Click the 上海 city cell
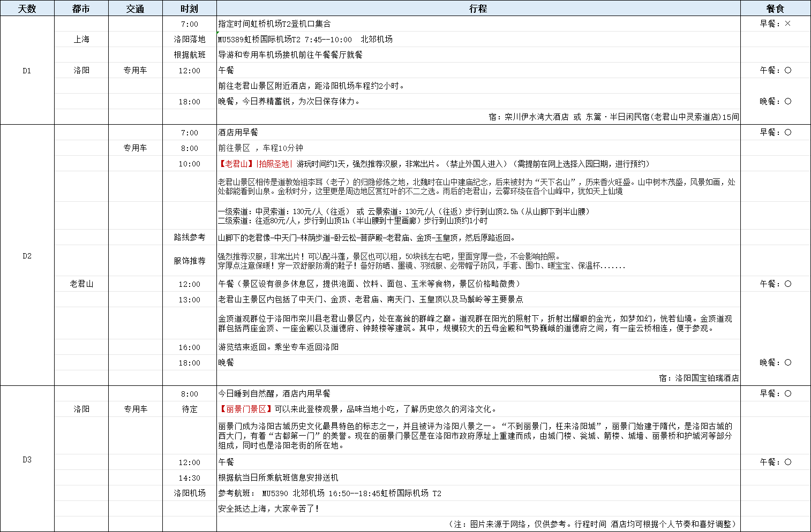 (x=81, y=40)
